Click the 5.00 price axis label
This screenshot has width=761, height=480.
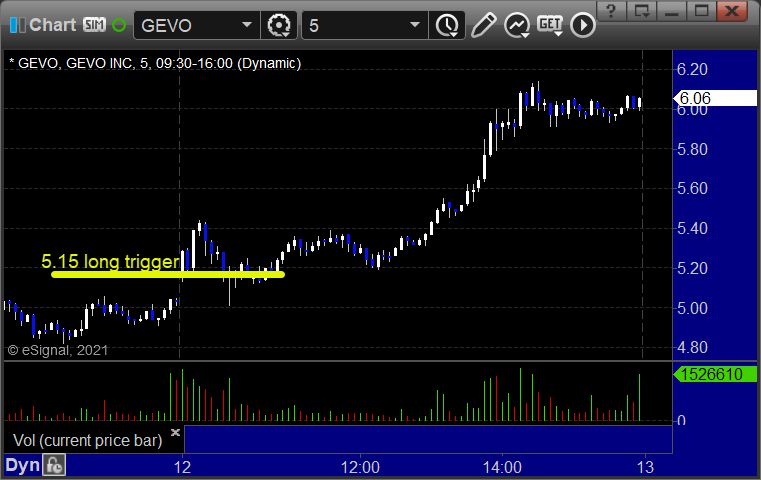point(692,308)
